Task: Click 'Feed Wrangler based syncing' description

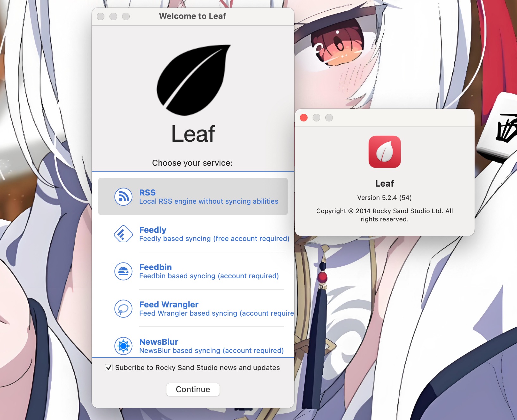Action: tap(216, 313)
